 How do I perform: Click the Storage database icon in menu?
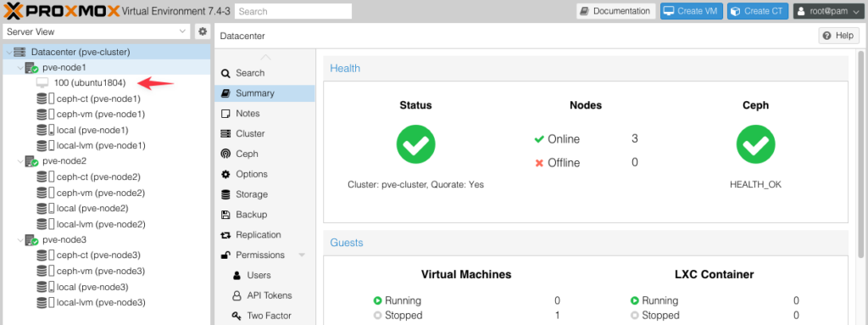[x=225, y=194]
